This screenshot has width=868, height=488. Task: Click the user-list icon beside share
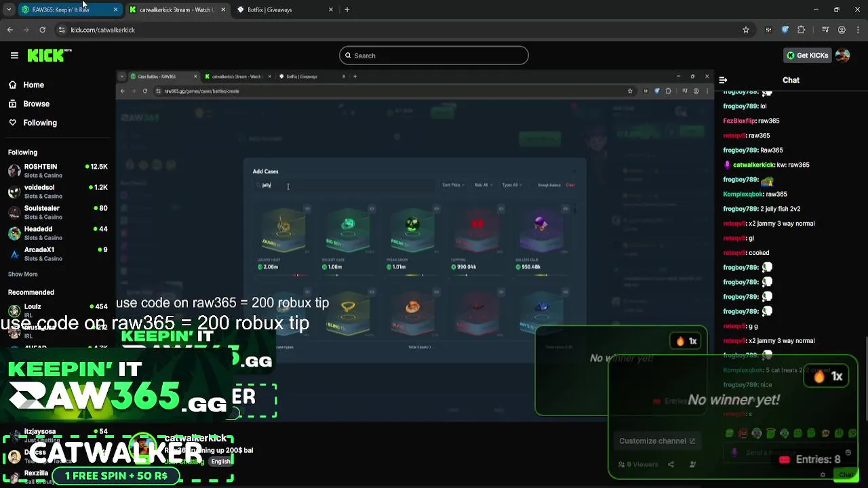tap(692, 464)
